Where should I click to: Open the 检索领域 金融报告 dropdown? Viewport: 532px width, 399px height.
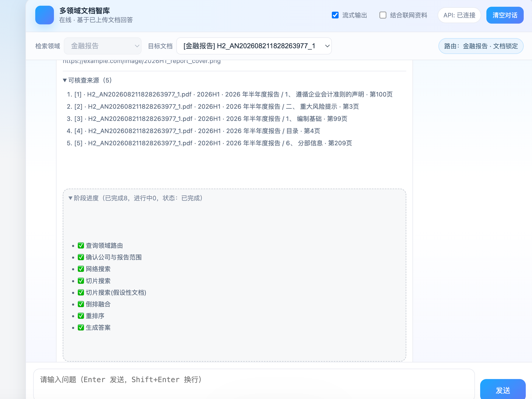pos(103,46)
